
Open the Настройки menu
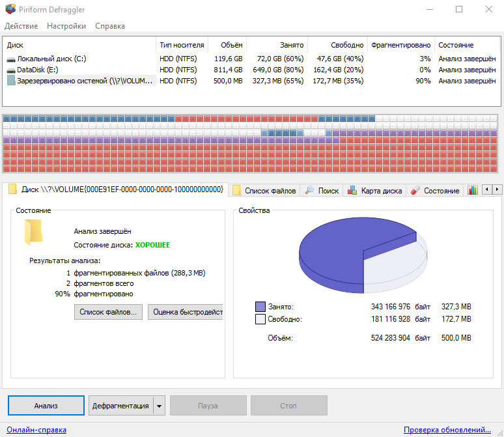66,26
